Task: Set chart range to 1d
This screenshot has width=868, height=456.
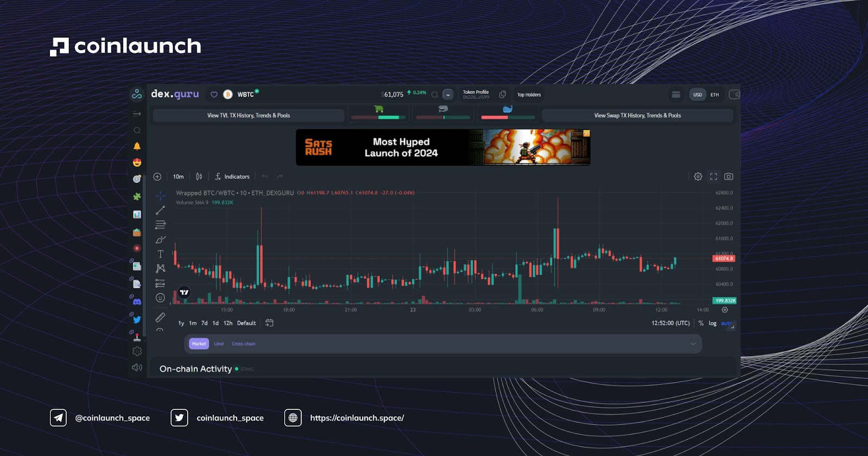Action: point(215,323)
